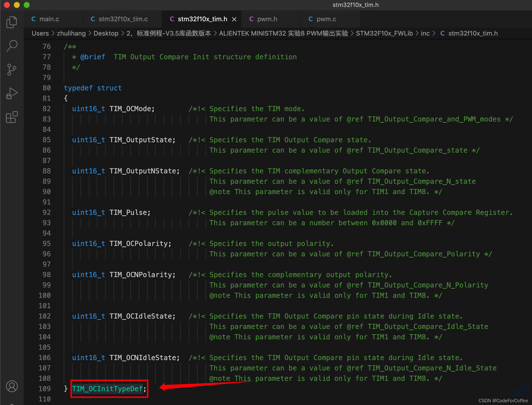
Task: Open the Explorer view in activity bar
Action: pyautogui.click(x=12, y=22)
